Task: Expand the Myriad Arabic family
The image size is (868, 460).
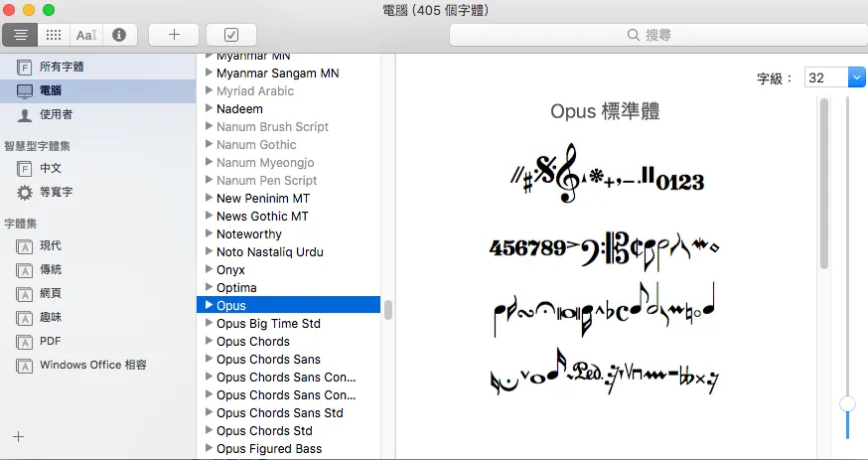Action: [209, 90]
